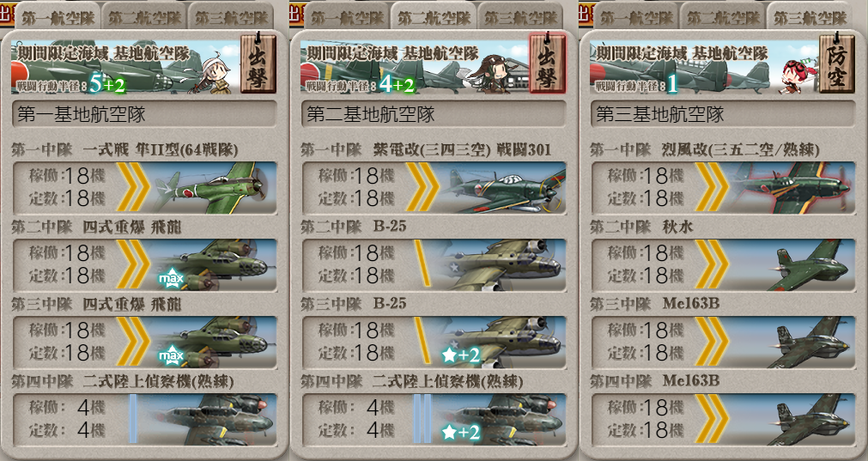The width and height of the screenshot is (868, 461).
Task: Select the 烈風改(三五二空/熟練) plane slot
Action: click(x=723, y=188)
